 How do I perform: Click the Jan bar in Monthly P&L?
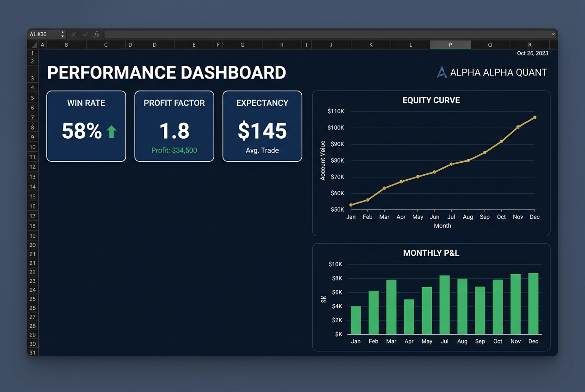pyautogui.click(x=356, y=320)
